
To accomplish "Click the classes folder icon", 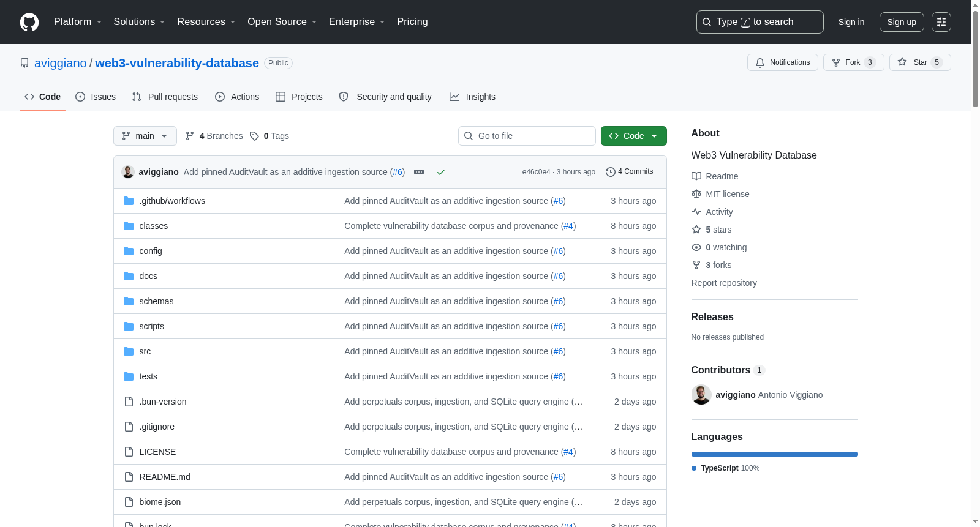I will coord(129,226).
